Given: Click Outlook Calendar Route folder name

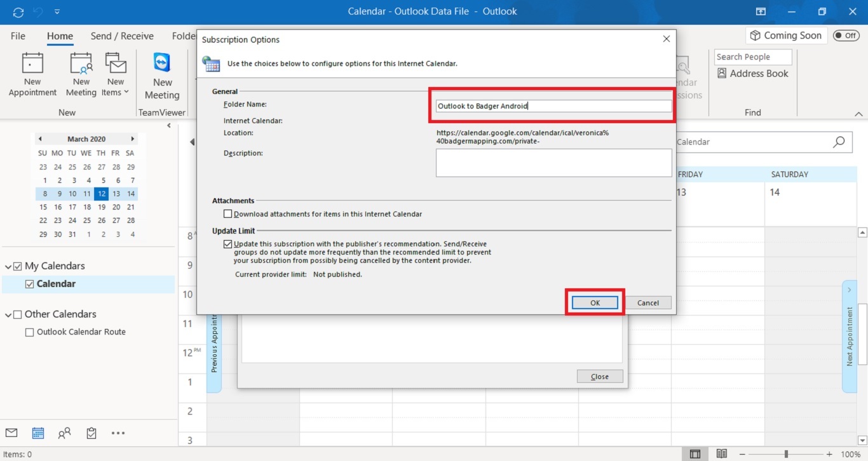Looking at the screenshot, I should [x=81, y=332].
